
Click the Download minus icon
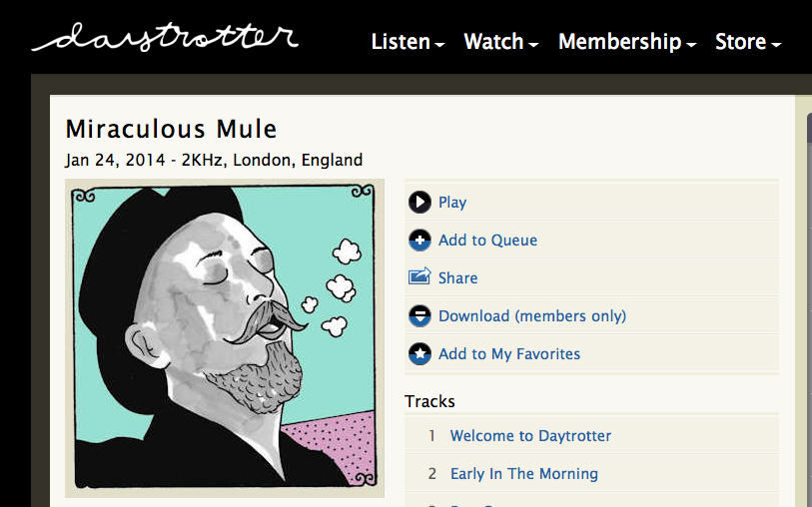tap(419, 315)
